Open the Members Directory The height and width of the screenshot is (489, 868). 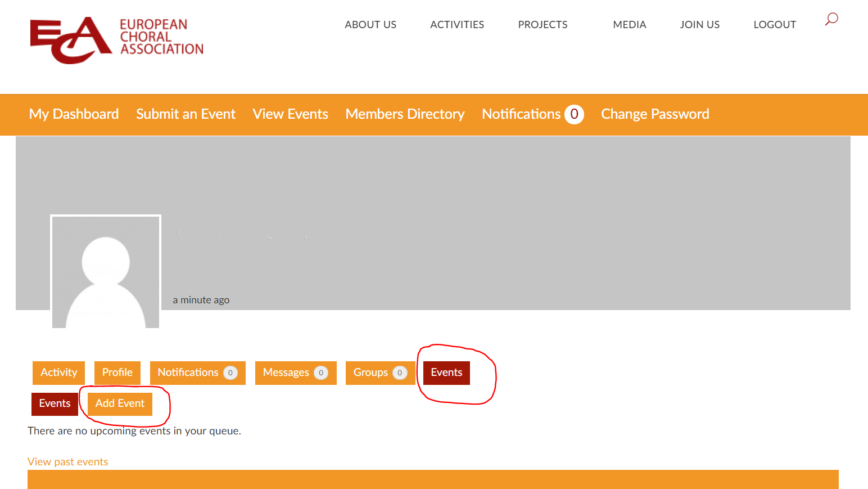point(405,114)
